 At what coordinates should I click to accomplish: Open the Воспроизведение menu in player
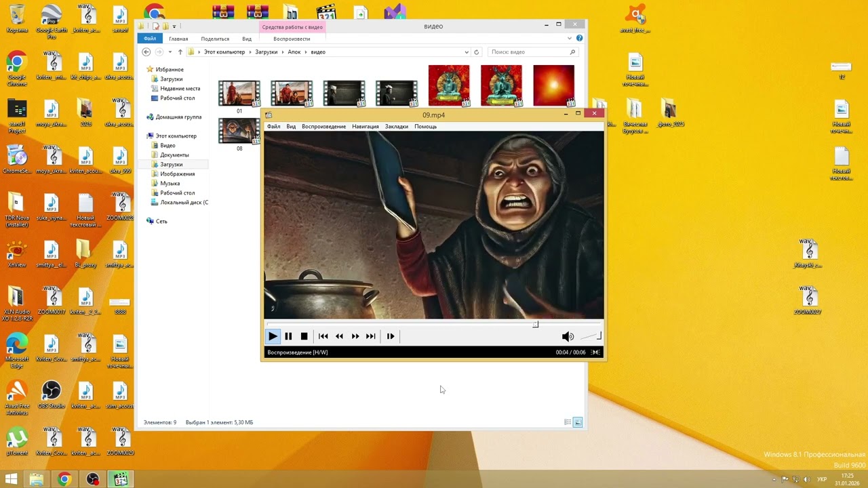(323, 127)
